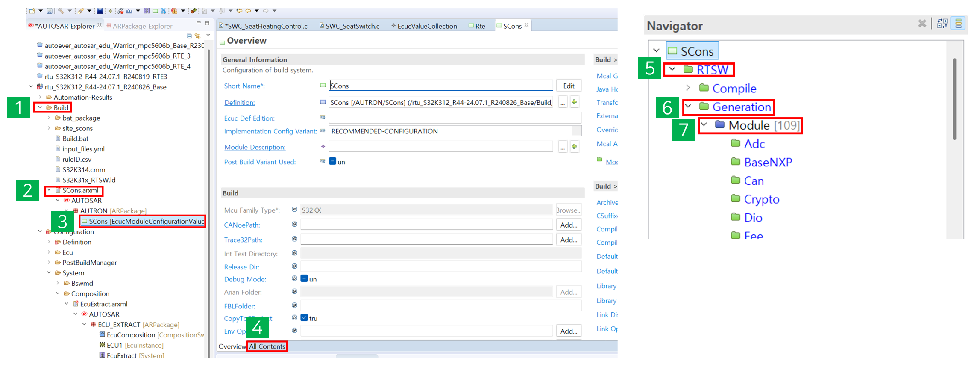Click Collapse All in AUTOSAR Explorer
980x367 pixels.
(x=189, y=36)
